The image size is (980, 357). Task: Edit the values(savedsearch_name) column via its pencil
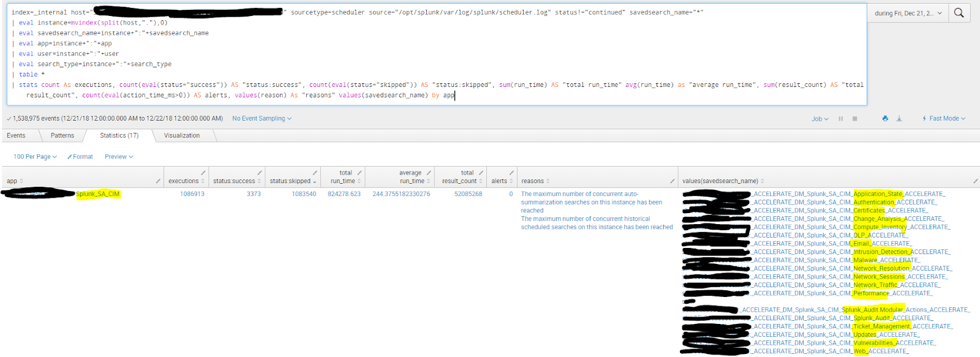point(975,181)
